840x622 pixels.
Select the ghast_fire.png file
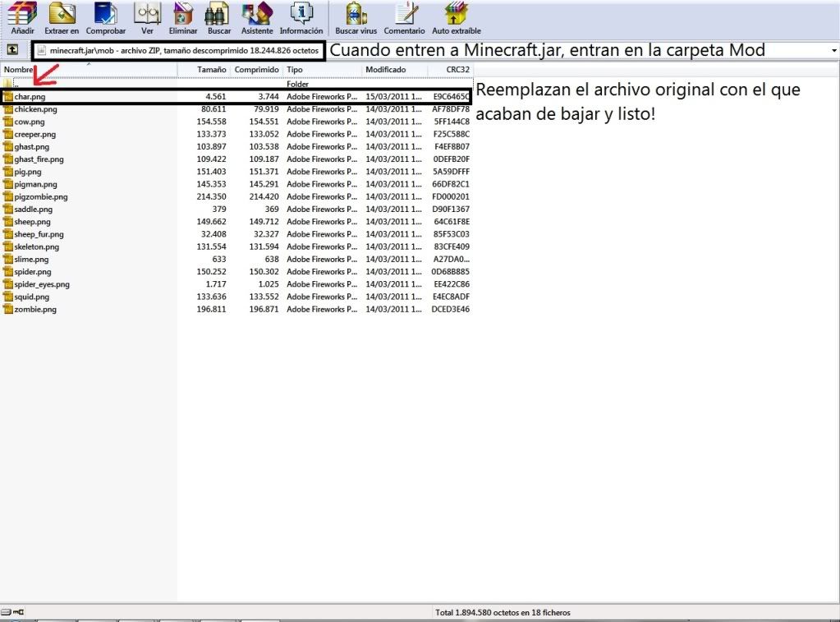pyautogui.click(x=236, y=159)
